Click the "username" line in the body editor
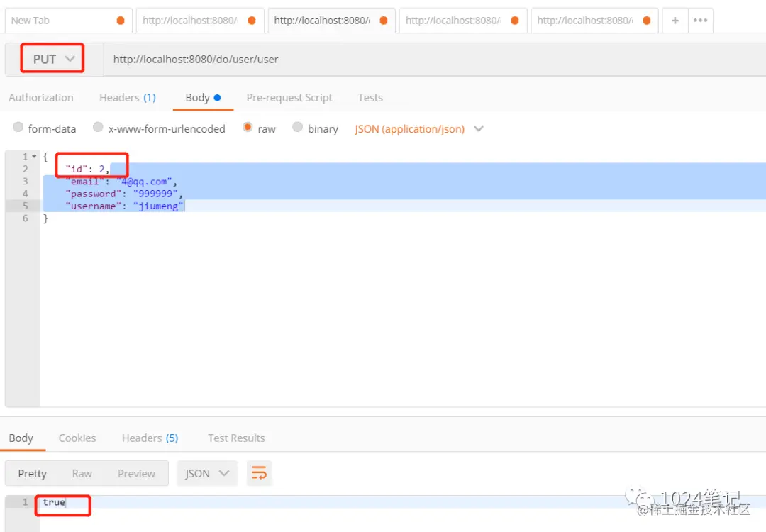766x532 pixels. click(x=125, y=206)
